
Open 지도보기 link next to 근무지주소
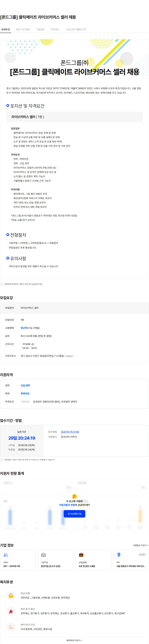pos(69,356)
